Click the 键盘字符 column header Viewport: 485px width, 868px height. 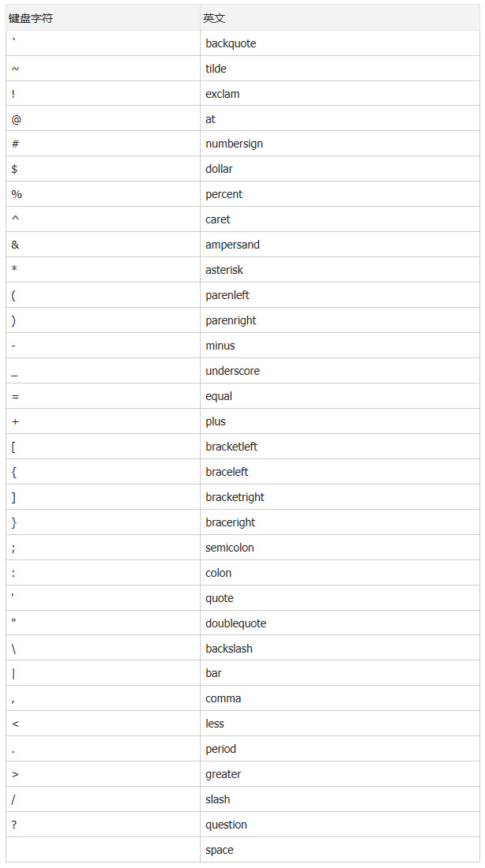pos(32,18)
